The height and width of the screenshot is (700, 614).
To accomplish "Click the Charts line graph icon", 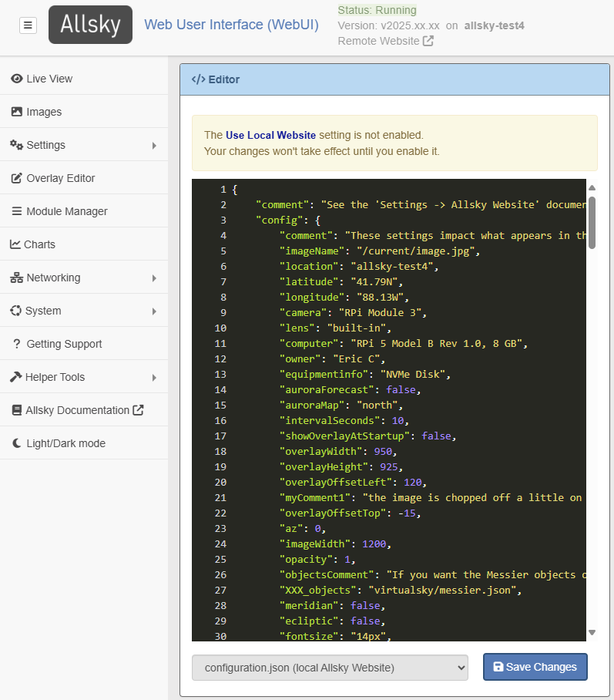I will (15, 244).
